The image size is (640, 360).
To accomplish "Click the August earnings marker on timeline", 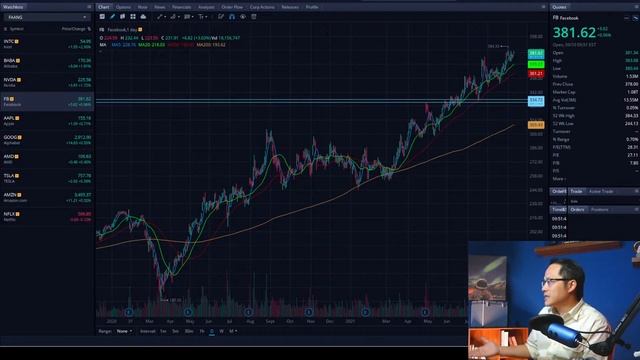I will point(249,312).
